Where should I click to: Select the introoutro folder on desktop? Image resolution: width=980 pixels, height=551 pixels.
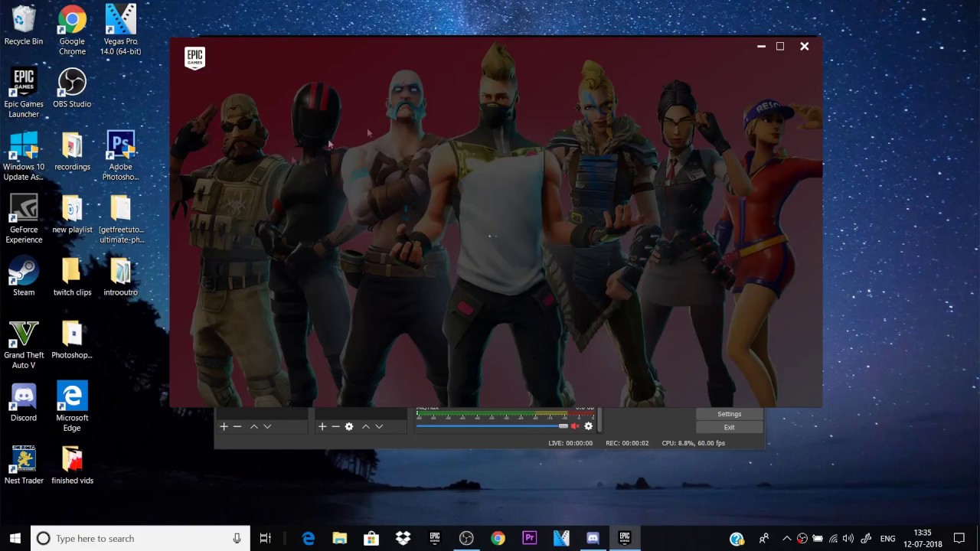point(120,277)
